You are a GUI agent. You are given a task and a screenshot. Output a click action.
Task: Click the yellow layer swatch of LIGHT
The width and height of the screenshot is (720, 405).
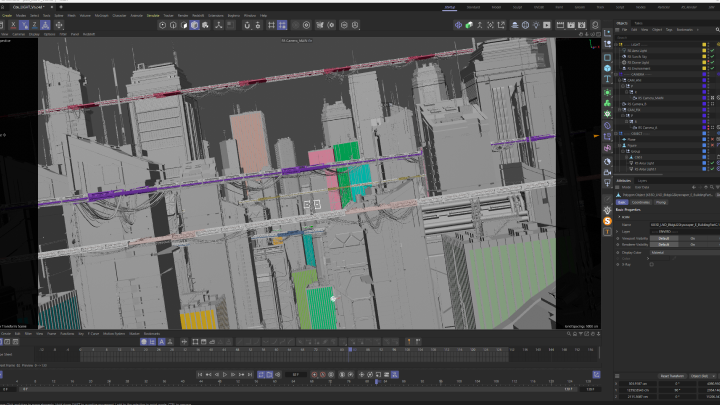point(704,45)
